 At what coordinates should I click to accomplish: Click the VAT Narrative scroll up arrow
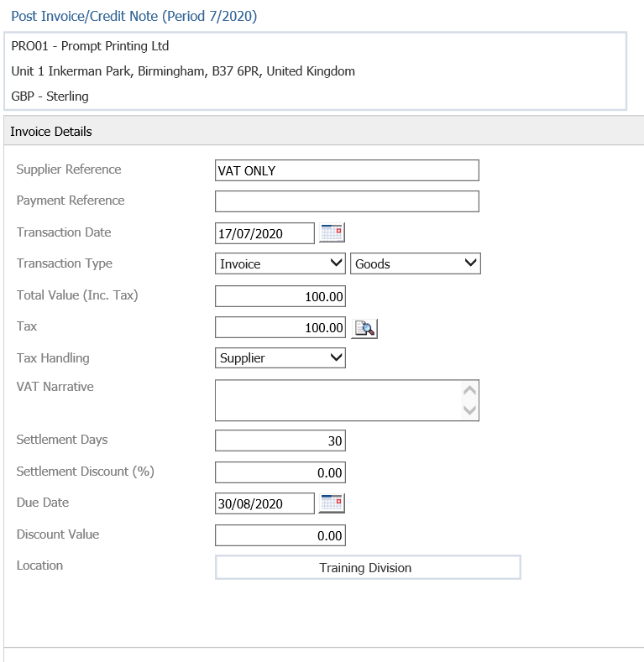click(x=470, y=390)
